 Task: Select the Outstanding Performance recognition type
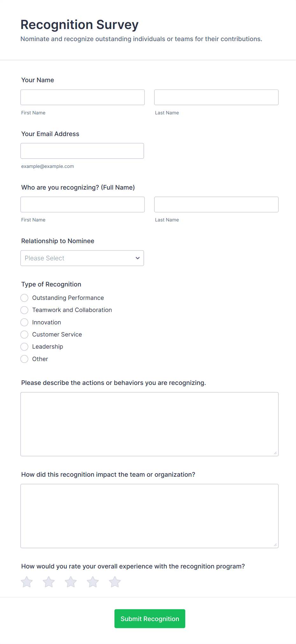click(x=24, y=298)
